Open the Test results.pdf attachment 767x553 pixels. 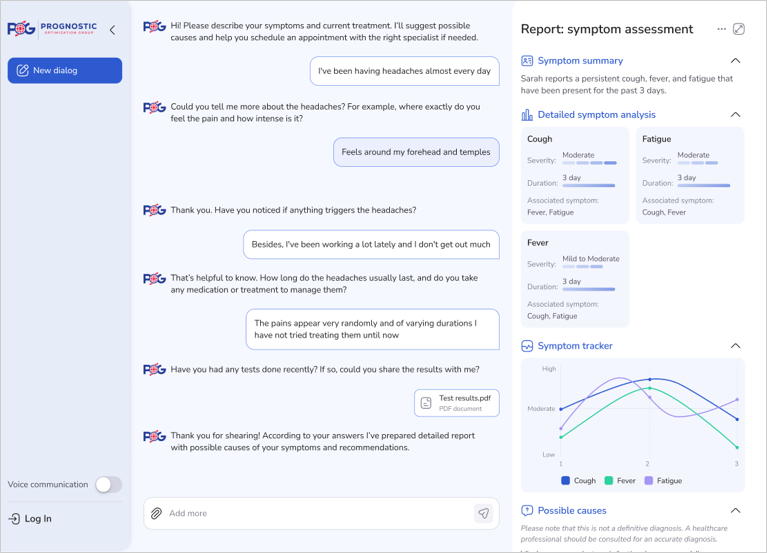tap(457, 403)
